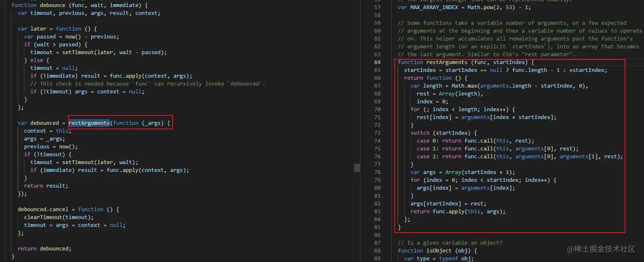Screen dimensions: 644x262
Task: Click the 'Is a given variable an object?' comment
Action: tap(450, 243)
